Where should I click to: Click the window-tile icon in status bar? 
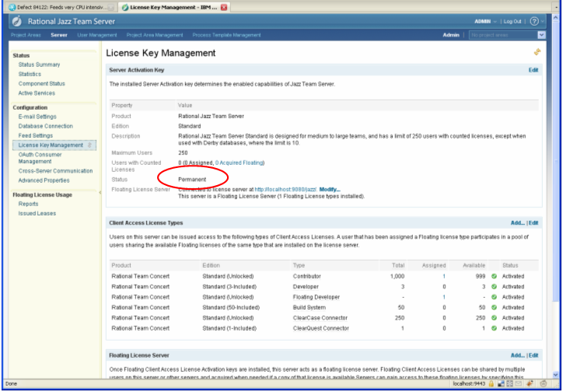click(x=501, y=383)
